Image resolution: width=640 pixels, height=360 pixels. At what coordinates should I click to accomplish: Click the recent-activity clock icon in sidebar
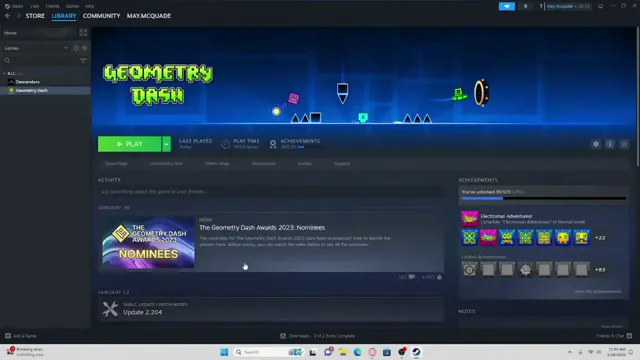[x=76, y=48]
